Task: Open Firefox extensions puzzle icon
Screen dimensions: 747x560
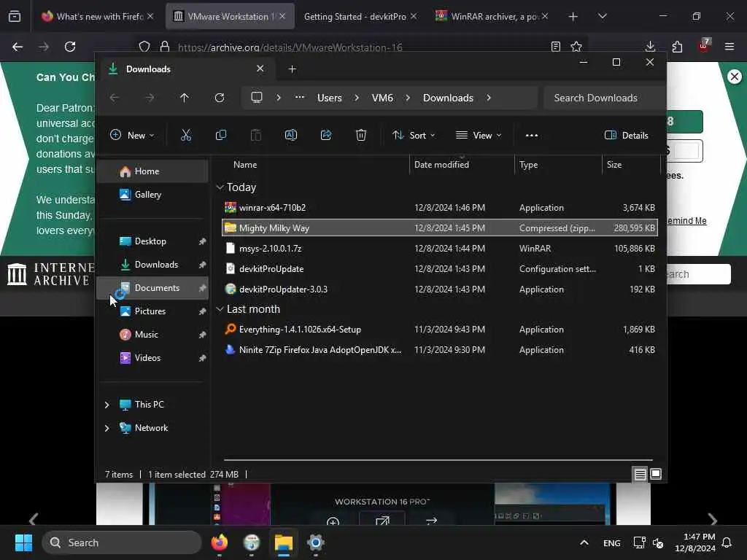Action: pyautogui.click(x=677, y=47)
